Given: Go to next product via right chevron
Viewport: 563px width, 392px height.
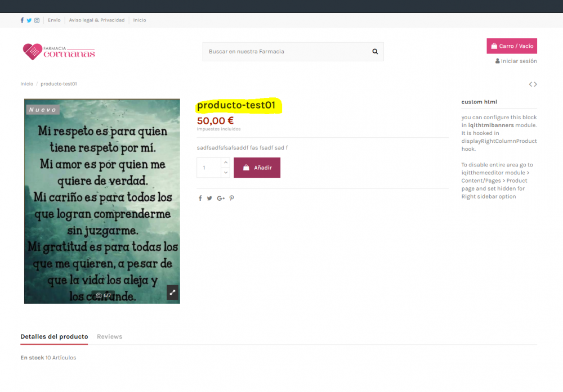Looking at the screenshot, I should point(535,84).
